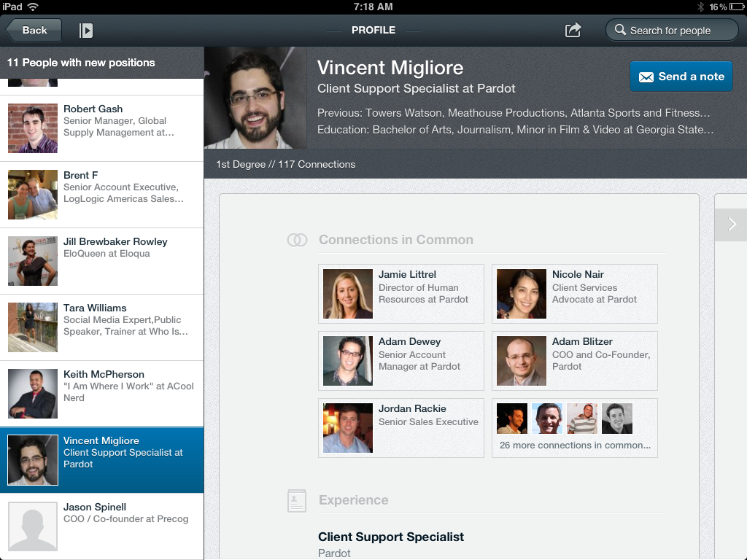Open Brent F in people list
This screenshot has height=560, width=747.
[x=102, y=194]
